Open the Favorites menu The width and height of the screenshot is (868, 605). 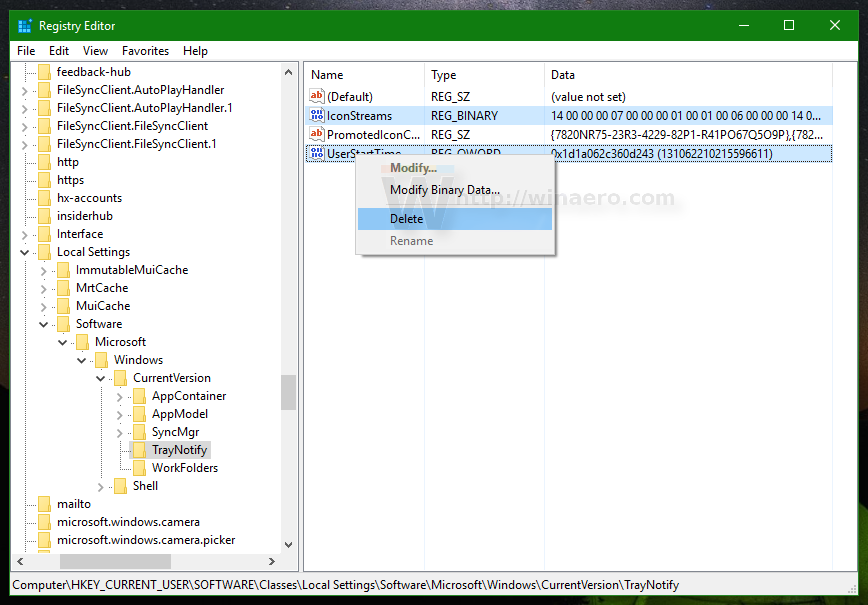click(x=145, y=51)
